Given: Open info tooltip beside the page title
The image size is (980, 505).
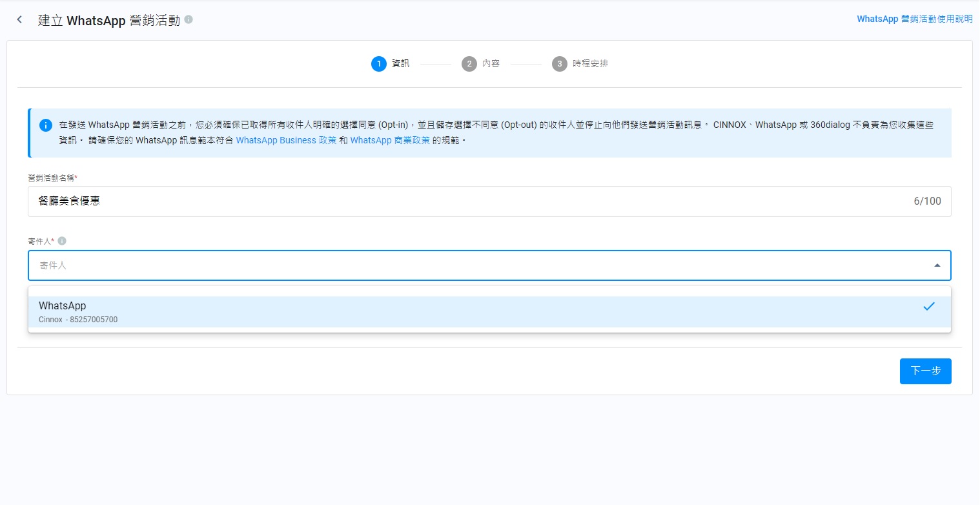Looking at the screenshot, I should point(189,19).
